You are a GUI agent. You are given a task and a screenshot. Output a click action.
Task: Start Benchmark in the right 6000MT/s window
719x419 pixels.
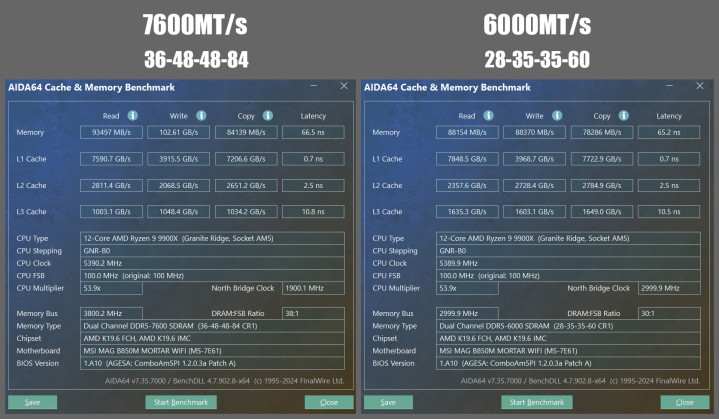537,402
